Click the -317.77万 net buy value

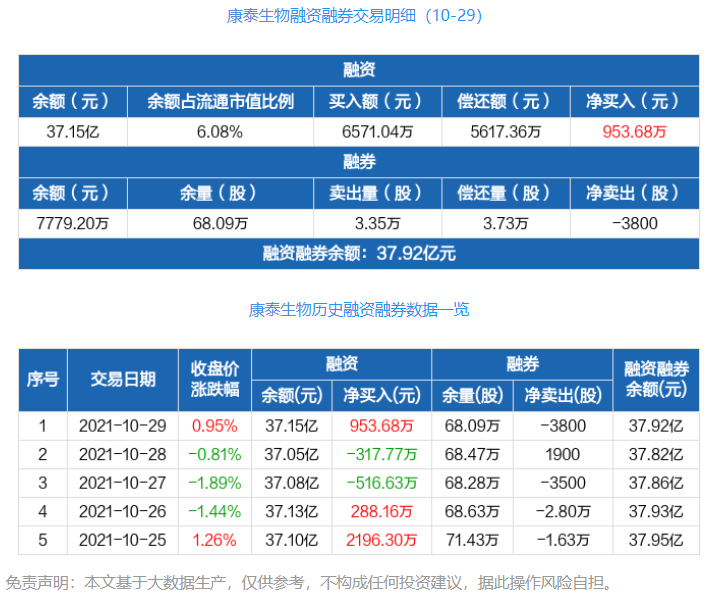(x=382, y=454)
